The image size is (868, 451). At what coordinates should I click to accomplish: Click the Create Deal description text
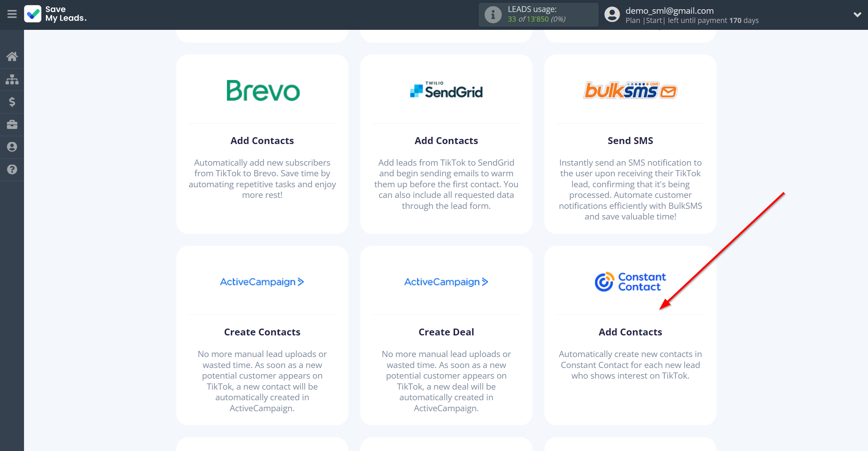[x=446, y=381]
